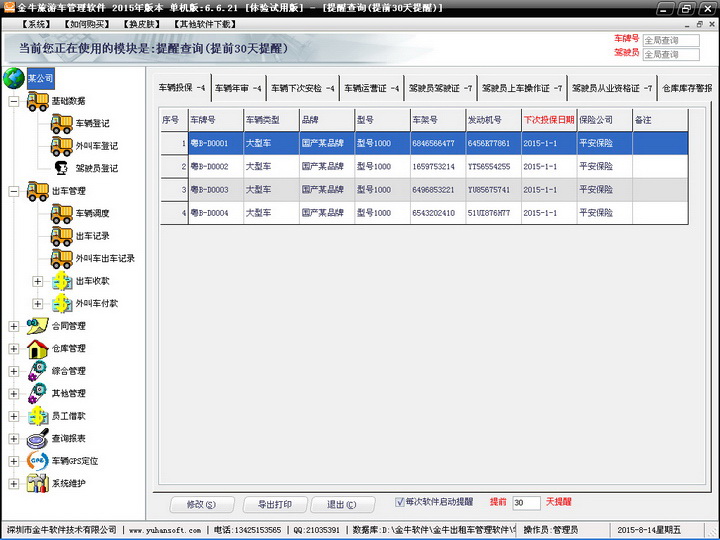Click the 合同管理 icon
The width and height of the screenshot is (720, 540).
(38, 325)
